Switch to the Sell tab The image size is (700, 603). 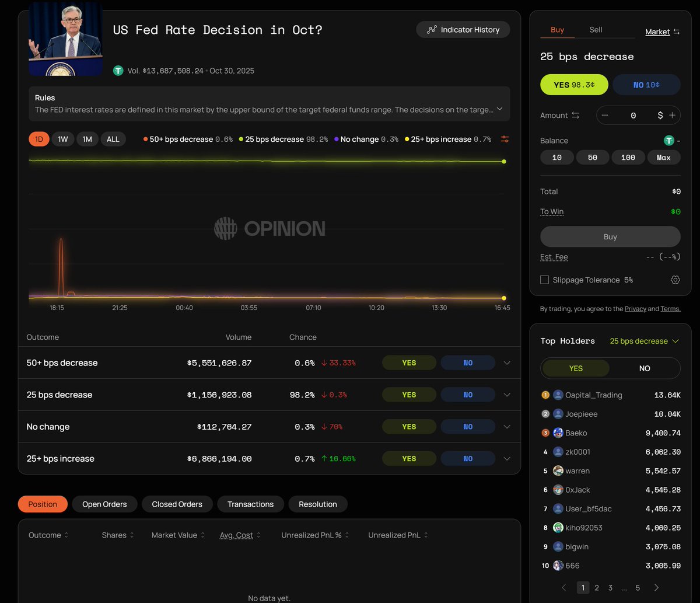click(x=596, y=30)
